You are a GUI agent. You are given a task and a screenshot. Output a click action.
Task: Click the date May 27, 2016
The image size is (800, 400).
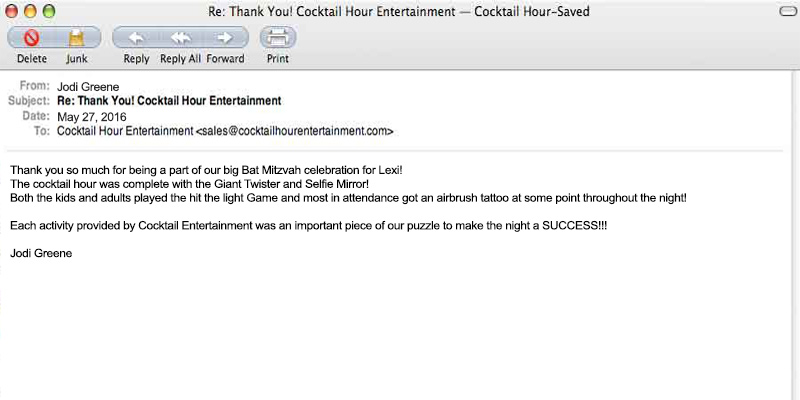[x=91, y=116]
